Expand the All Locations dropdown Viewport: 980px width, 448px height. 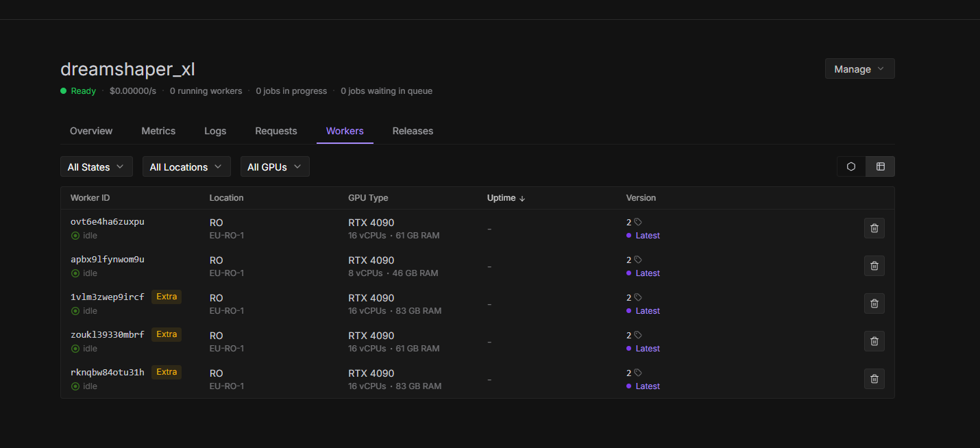186,167
